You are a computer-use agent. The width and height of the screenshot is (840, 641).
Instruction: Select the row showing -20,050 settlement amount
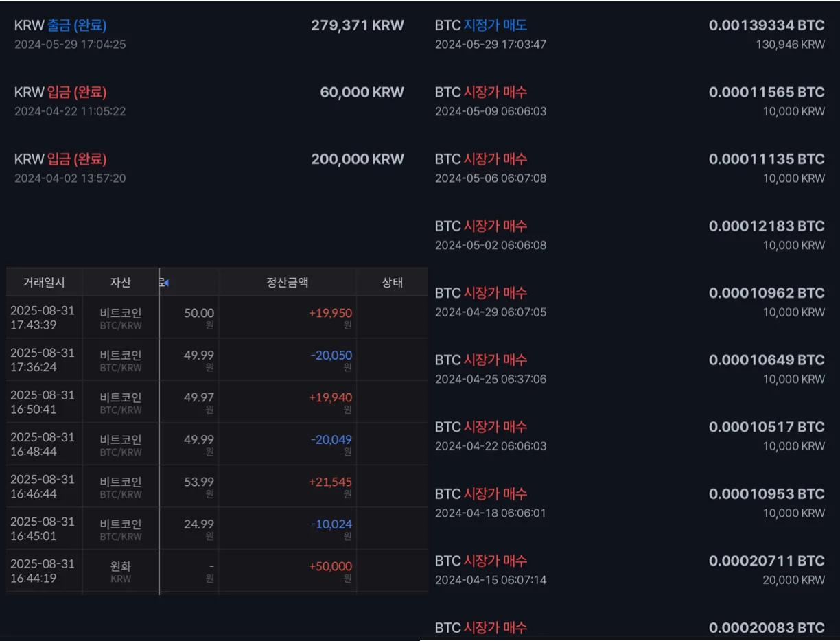tap(217, 360)
